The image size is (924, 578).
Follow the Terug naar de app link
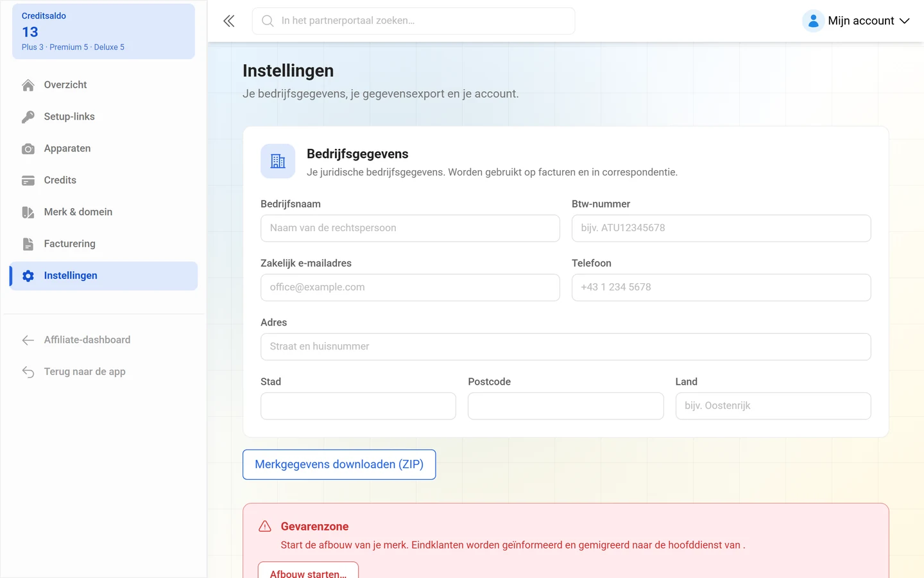pyautogui.click(x=104, y=372)
